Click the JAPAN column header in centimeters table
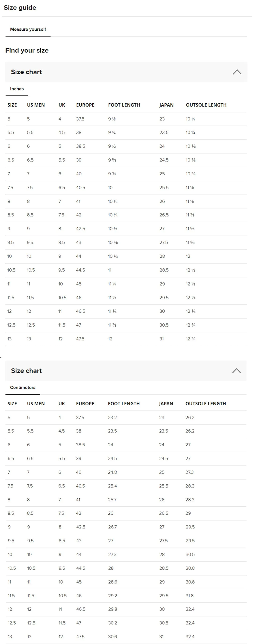Screen dimensions: 253x644 click(166, 403)
